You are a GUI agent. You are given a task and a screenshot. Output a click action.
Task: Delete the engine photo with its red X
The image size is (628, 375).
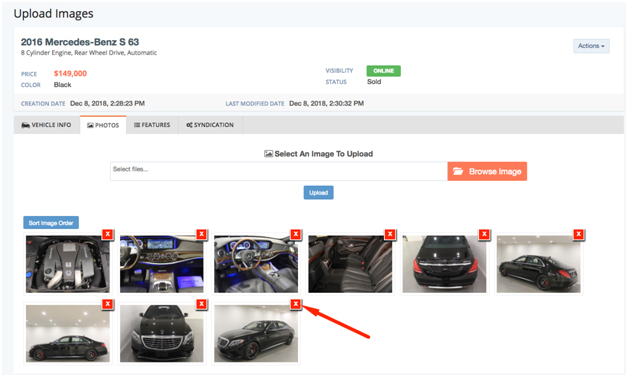[x=107, y=234]
